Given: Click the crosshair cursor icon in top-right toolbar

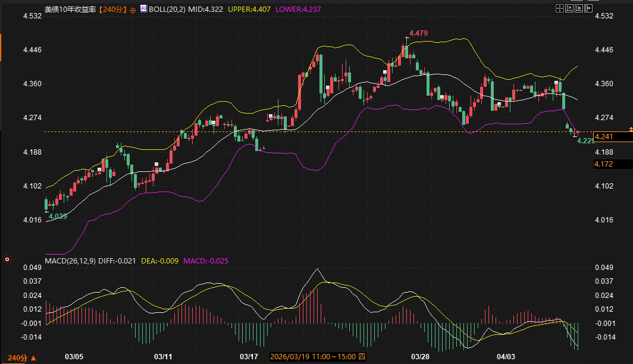Looking at the screenshot, I should [x=559, y=8].
